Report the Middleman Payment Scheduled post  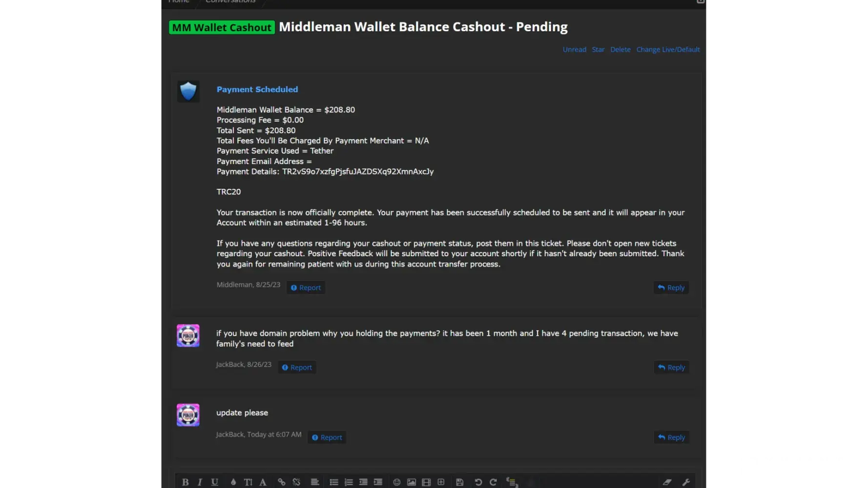pyautogui.click(x=306, y=287)
